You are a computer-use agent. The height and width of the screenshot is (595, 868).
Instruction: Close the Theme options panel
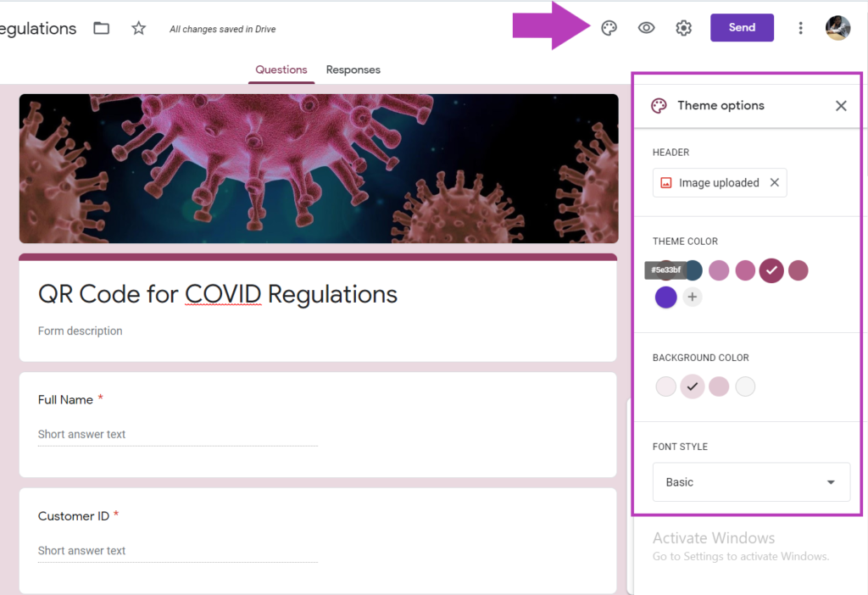tap(841, 106)
